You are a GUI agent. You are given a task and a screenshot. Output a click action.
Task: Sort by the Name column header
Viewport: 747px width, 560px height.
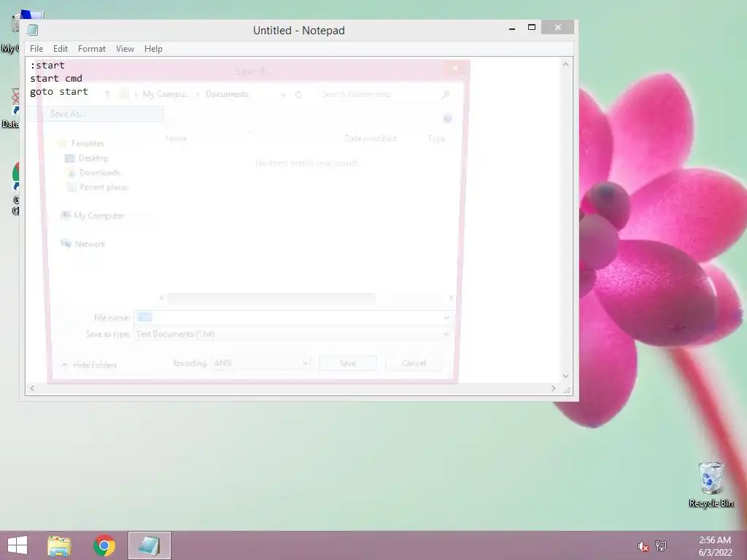(x=176, y=139)
